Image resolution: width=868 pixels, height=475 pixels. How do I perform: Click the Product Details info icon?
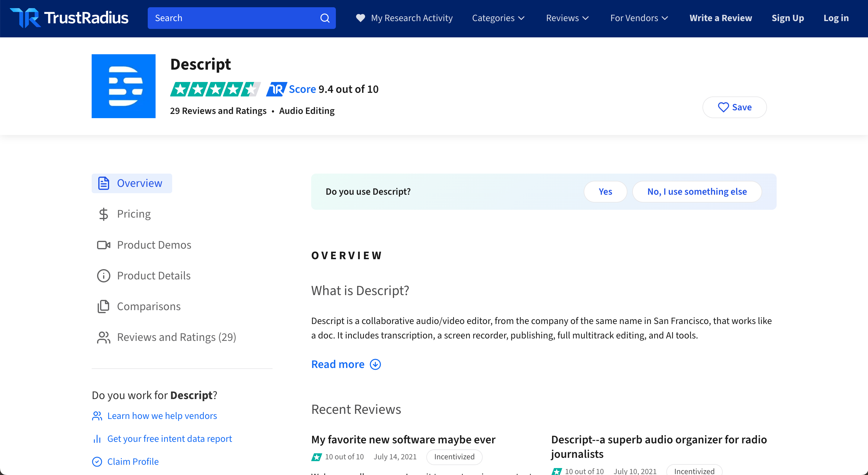tap(103, 276)
